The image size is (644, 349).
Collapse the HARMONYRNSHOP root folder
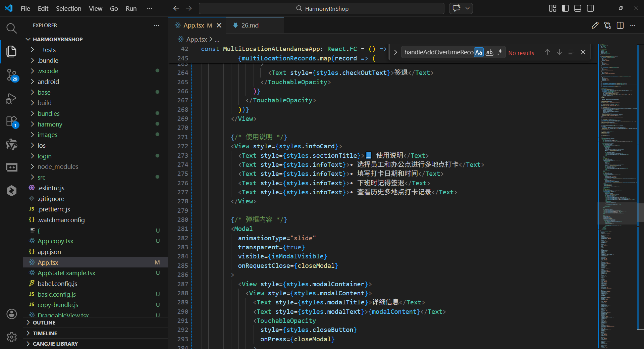coord(96,39)
